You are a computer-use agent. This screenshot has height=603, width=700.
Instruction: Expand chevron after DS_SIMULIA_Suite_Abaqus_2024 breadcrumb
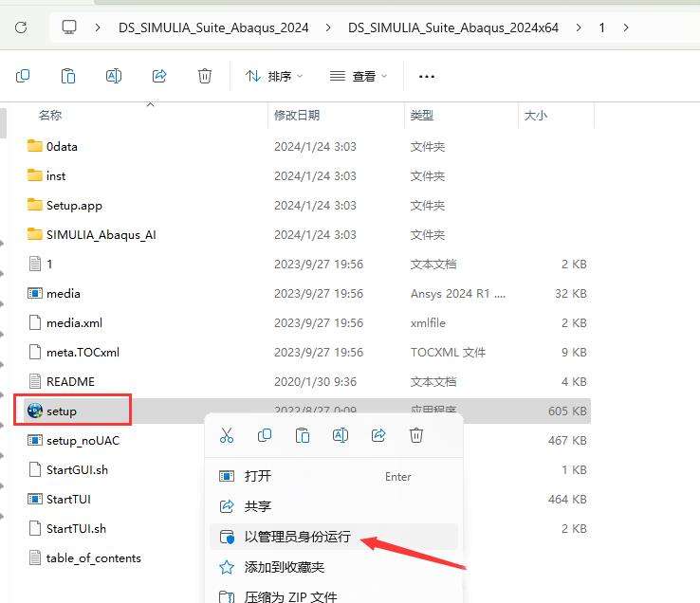[x=328, y=27]
